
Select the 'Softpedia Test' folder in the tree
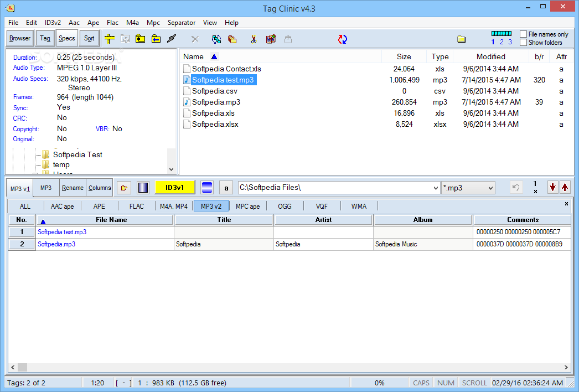(77, 155)
